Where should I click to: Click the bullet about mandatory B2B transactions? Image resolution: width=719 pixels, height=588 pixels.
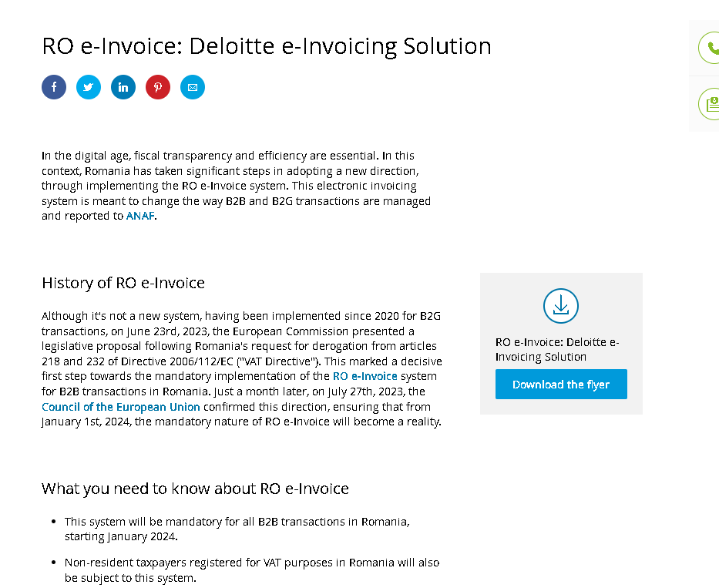[237, 529]
